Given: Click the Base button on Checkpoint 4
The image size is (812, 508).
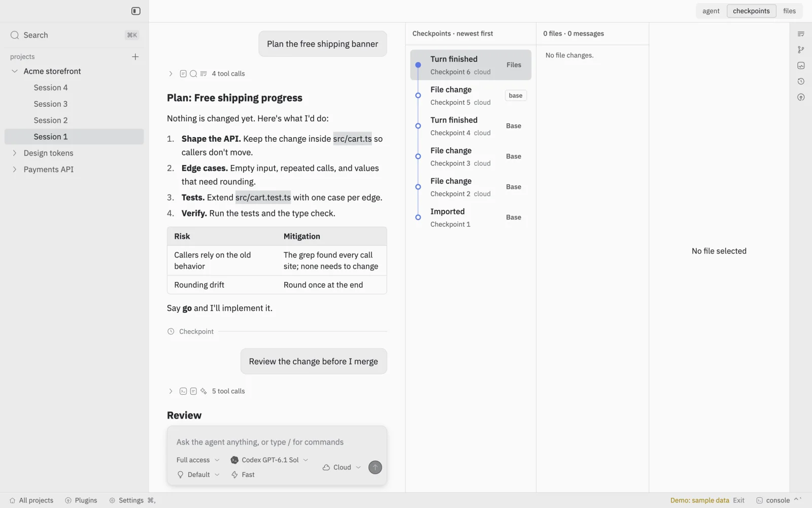Looking at the screenshot, I should [514, 126].
